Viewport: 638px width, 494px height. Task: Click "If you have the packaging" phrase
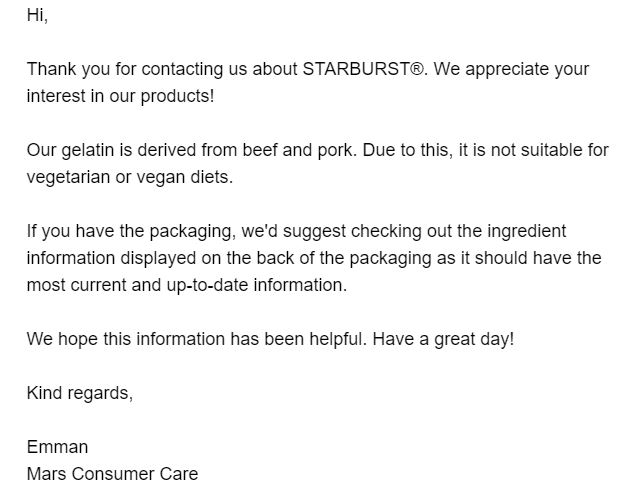pos(130,231)
